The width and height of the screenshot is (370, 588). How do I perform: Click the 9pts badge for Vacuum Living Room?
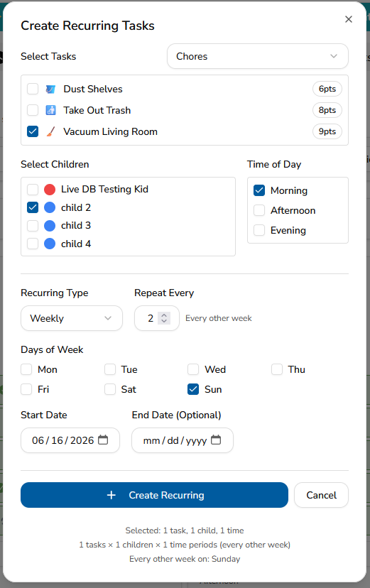click(x=327, y=131)
